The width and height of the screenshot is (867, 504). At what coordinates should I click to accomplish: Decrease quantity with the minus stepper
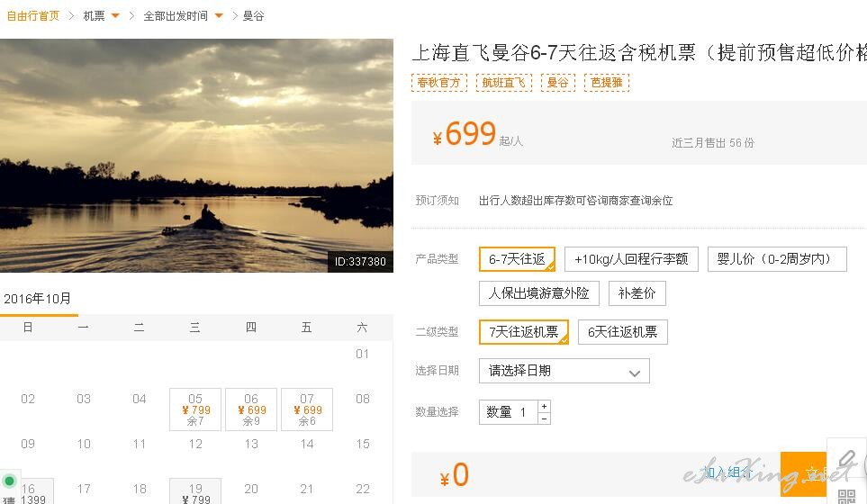[544, 418]
